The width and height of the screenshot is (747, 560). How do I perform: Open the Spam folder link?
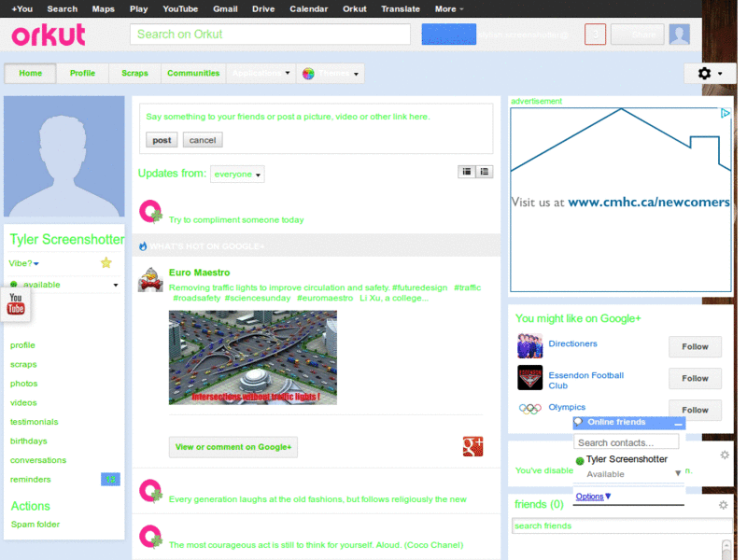point(35,525)
